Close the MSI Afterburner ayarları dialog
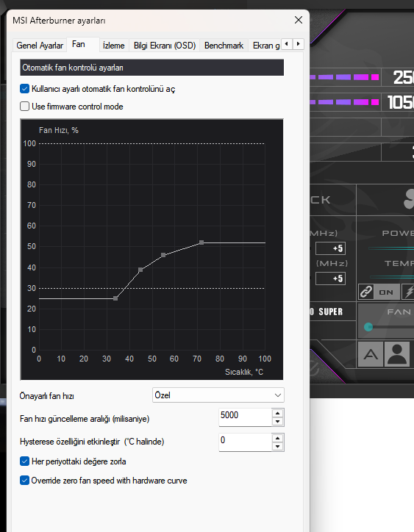Viewport: 414px width, 532px height. 299,20
